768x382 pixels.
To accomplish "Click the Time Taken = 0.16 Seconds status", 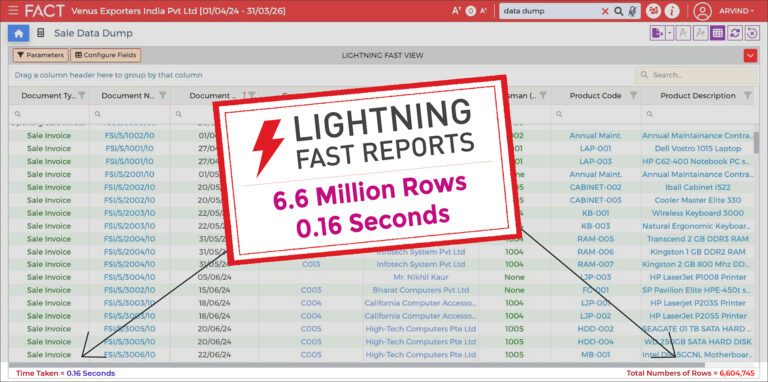I will (x=66, y=373).
